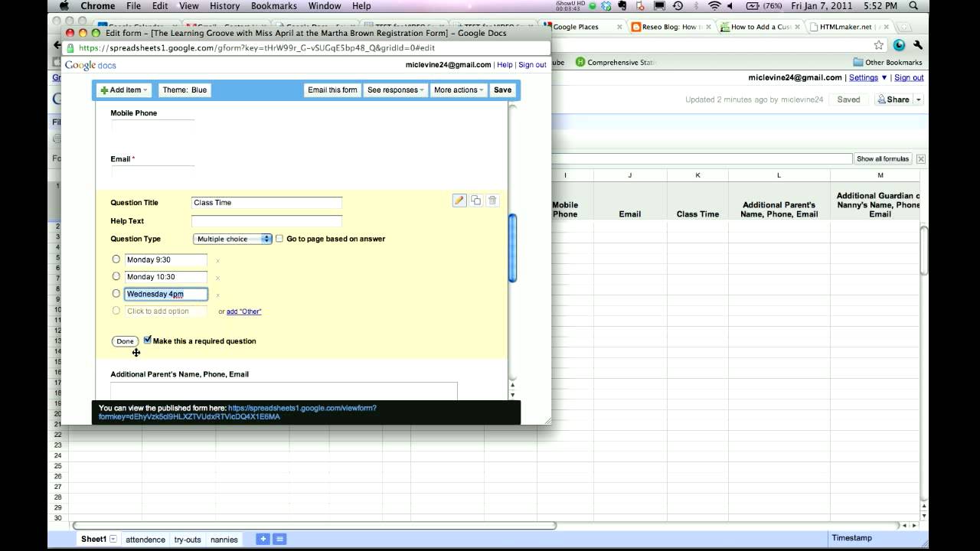This screenshot has height=551, width=980.
Task: Expand the More actions dropdown
Action: coord(458,90)
